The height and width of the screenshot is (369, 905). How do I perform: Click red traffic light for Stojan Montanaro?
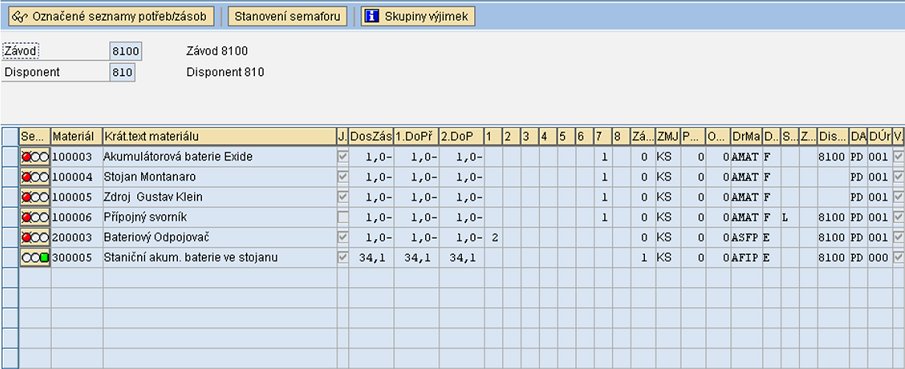click(26, 177)
